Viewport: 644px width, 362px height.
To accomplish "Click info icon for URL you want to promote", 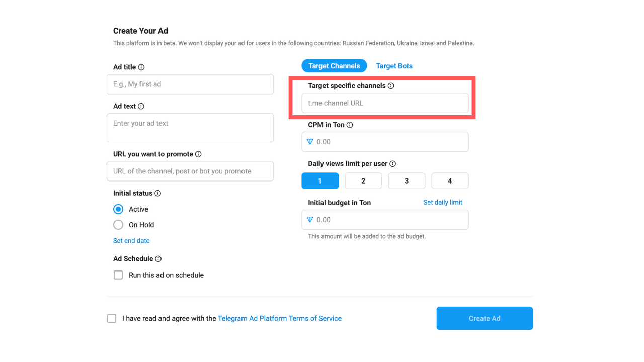I will click(198, 154).
